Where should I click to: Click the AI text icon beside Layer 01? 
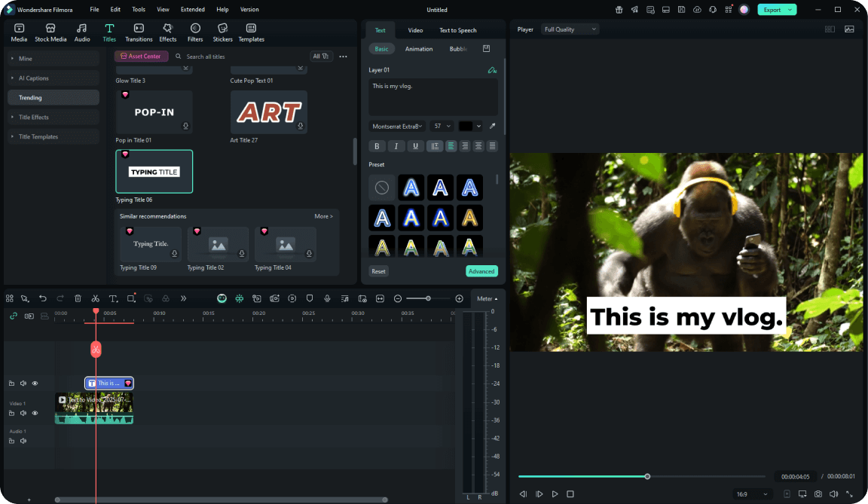[491, 70]
